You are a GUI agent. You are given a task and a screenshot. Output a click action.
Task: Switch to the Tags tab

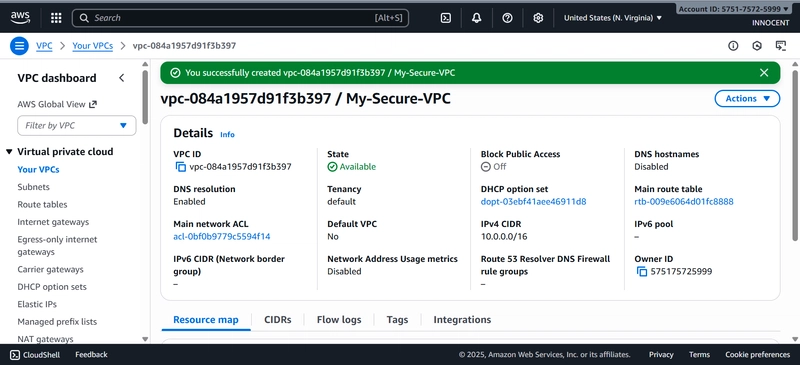[x=397, y=320]
